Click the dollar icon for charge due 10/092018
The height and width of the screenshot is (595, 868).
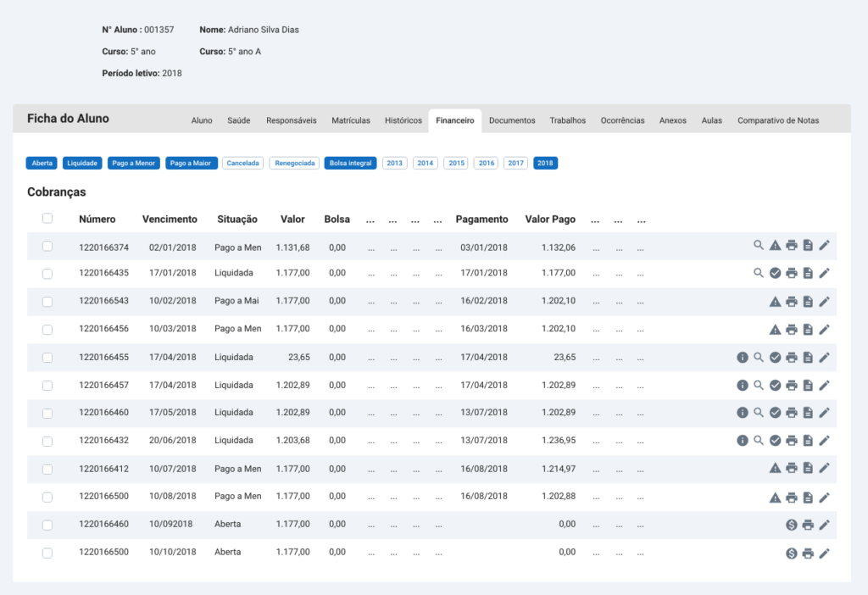click(x=792, y=525)
